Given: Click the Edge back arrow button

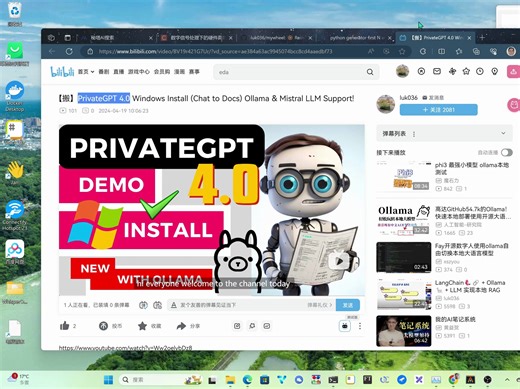Looking at the screenshot, I should 52,51.
